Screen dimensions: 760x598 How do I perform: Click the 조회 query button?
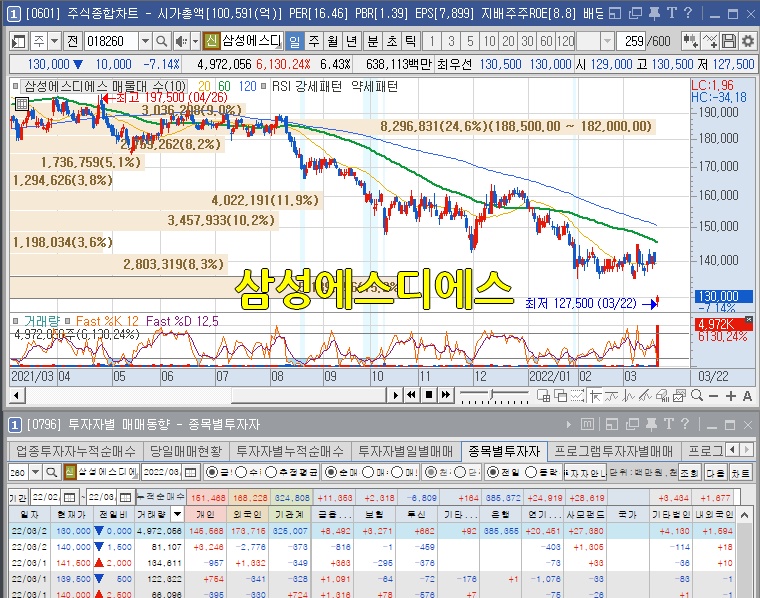tap(688, 472)
